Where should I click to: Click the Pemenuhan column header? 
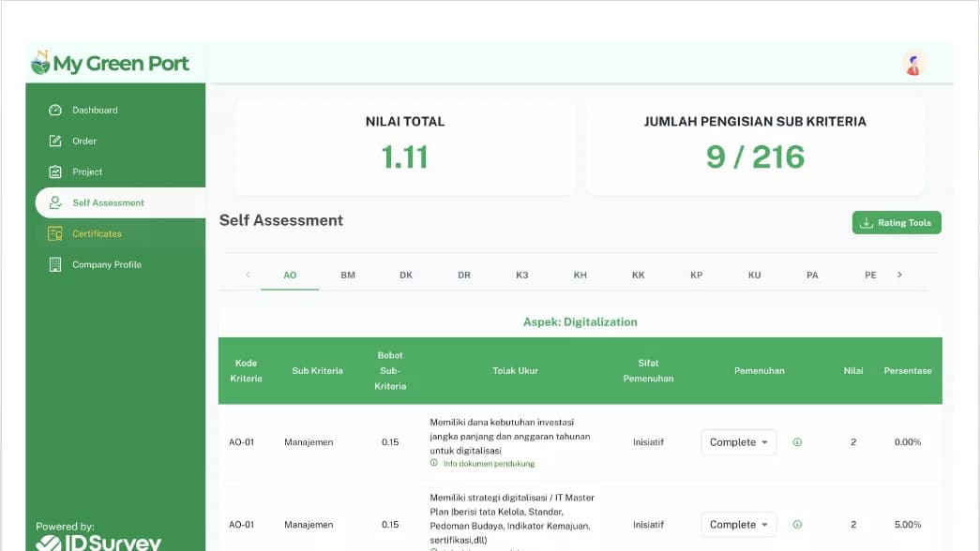pos(760,370)
